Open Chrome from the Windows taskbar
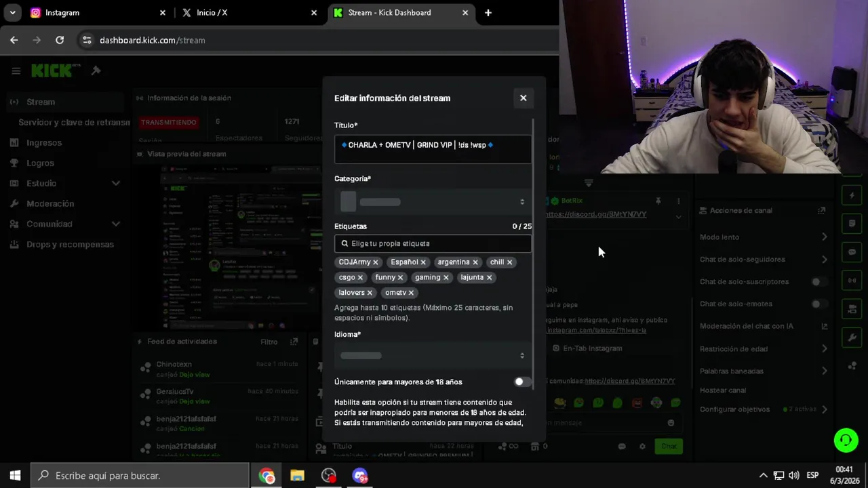 click(267, 476)
